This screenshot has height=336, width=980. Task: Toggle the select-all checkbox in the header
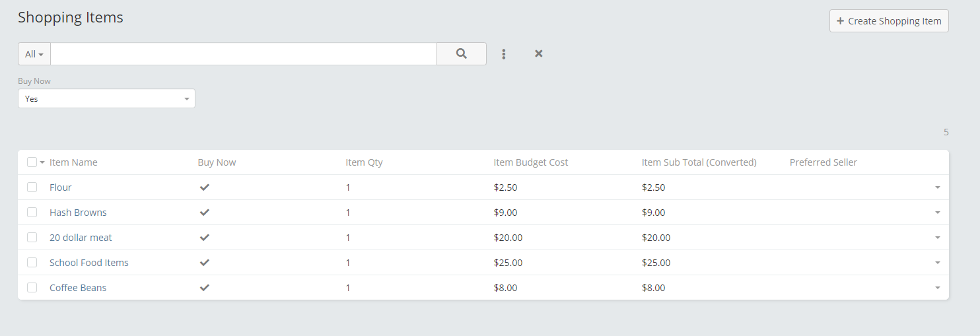click(32, 162)
